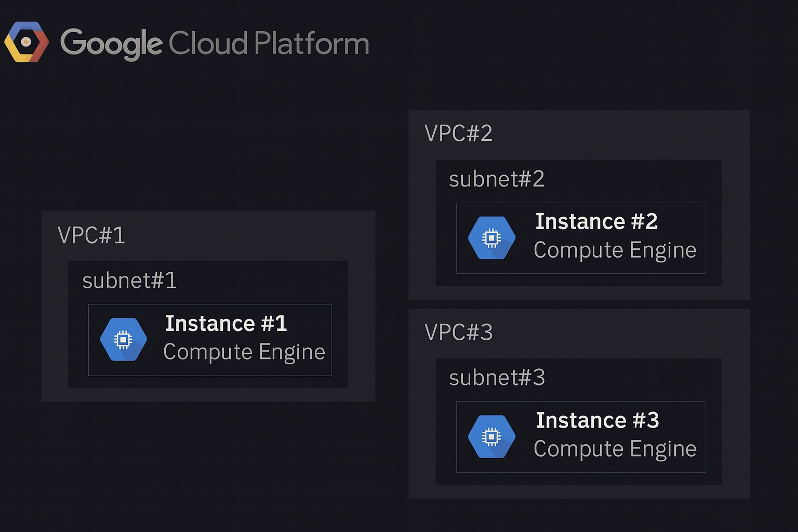
Task: Open the Instance #3 title
Action: pyautogui.click(x=597, y=420)
